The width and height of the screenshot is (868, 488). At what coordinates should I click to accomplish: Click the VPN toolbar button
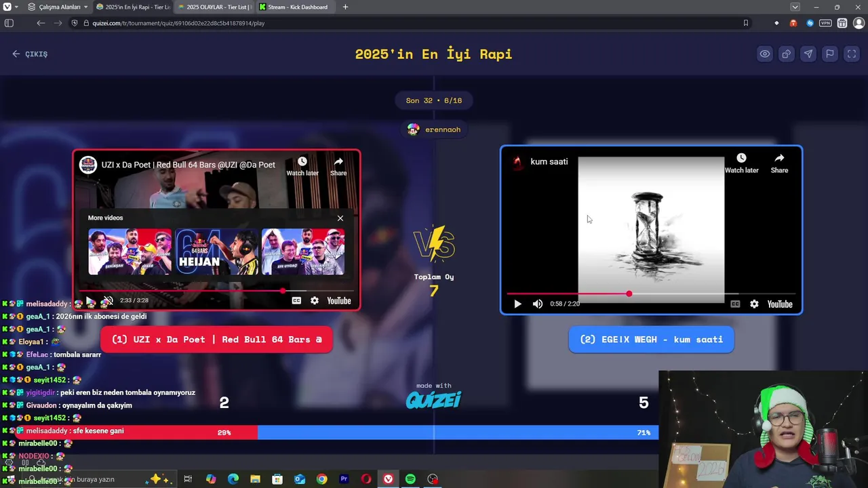[x=825, y=23]
